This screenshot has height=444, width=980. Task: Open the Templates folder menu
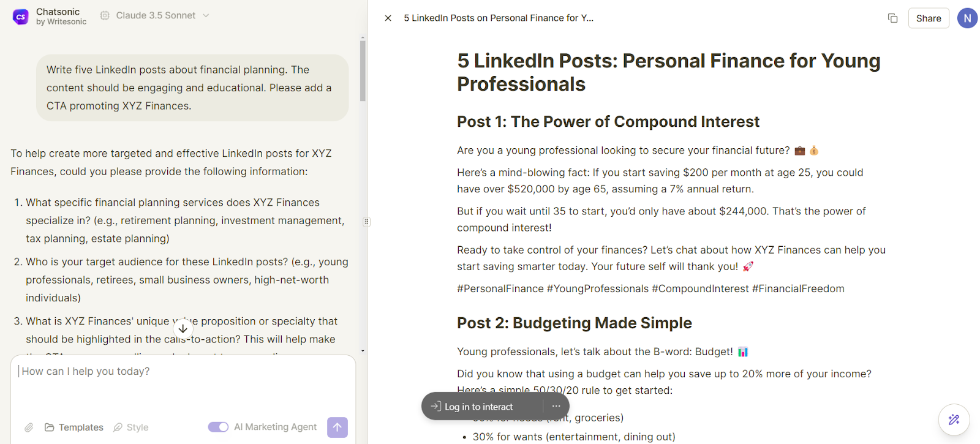pyautogui.click(x=74, y=427)
